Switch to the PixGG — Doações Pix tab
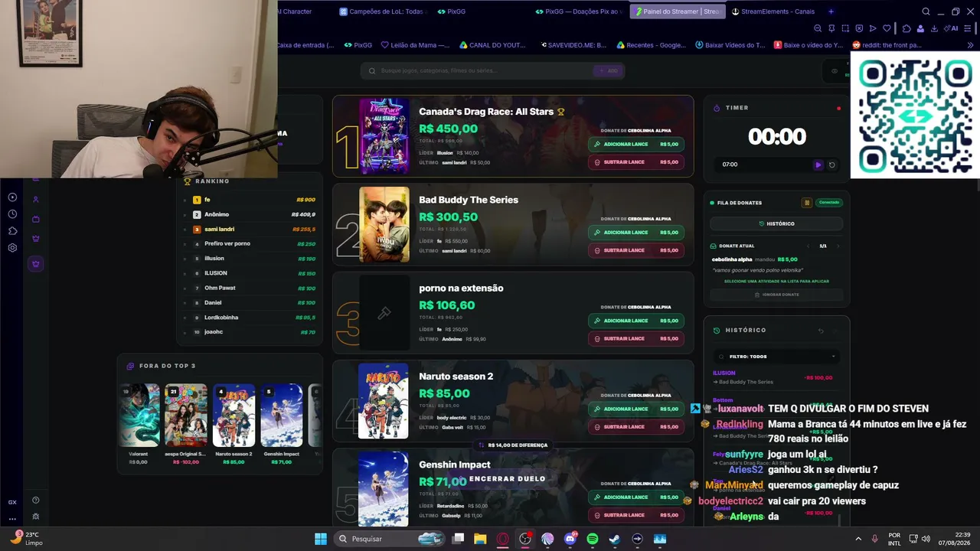This screenshot has width=980, height=551. [579, 11]
